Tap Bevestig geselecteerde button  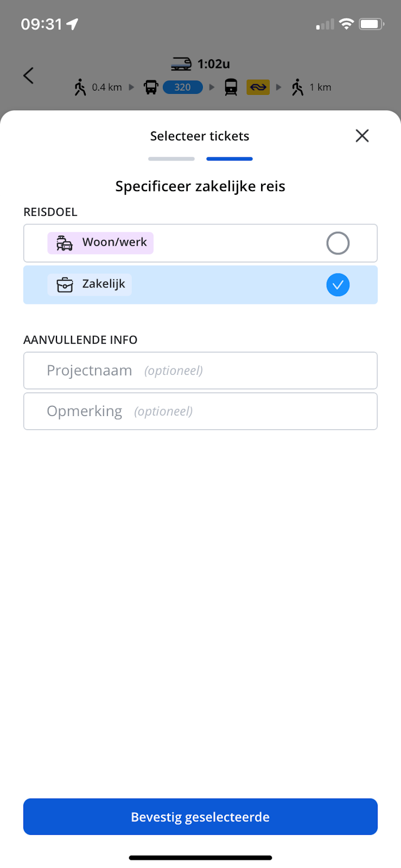200,816
